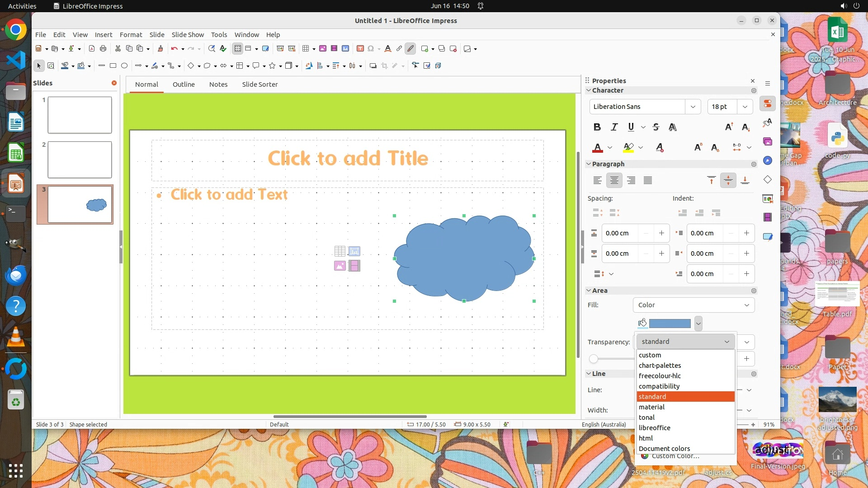The height and width of the screenshot is (488, 868).
Task: Click the Print icon in toolbar
Action: tap(103, 48)
